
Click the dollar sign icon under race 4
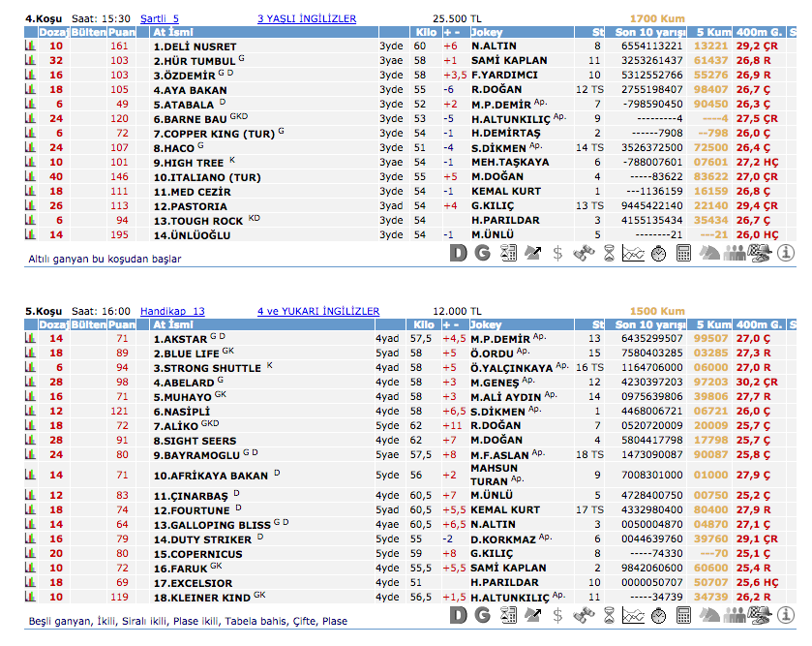tap(557, 254)
